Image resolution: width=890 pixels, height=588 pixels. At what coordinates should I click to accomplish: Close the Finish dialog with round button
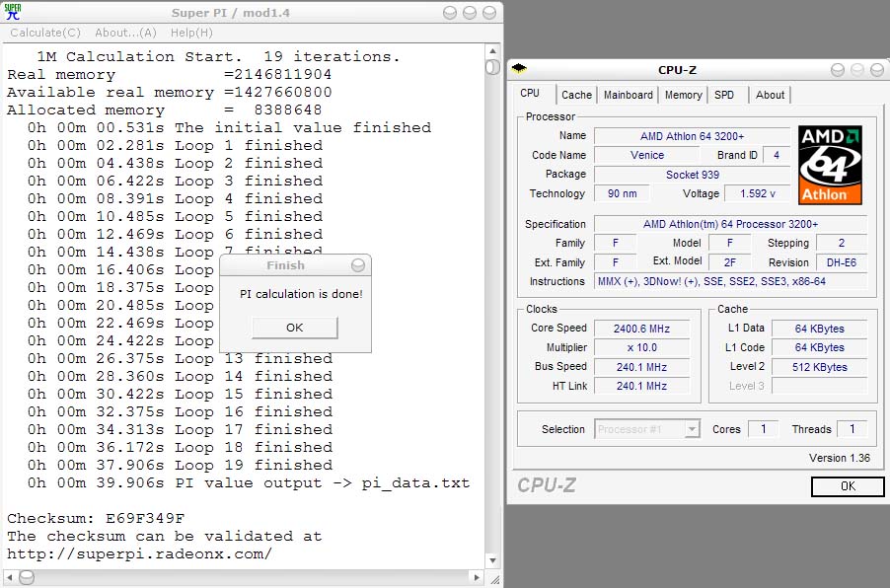(x=357, y=265)
